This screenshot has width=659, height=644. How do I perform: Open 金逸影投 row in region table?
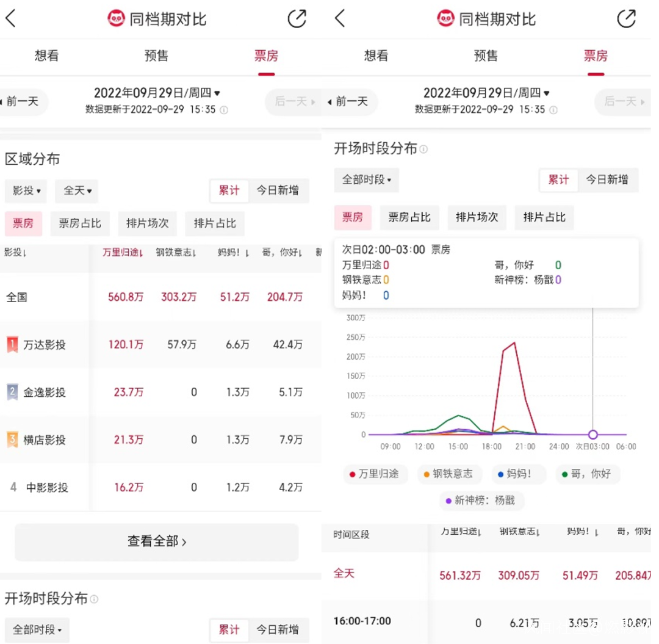coord(160,393)
